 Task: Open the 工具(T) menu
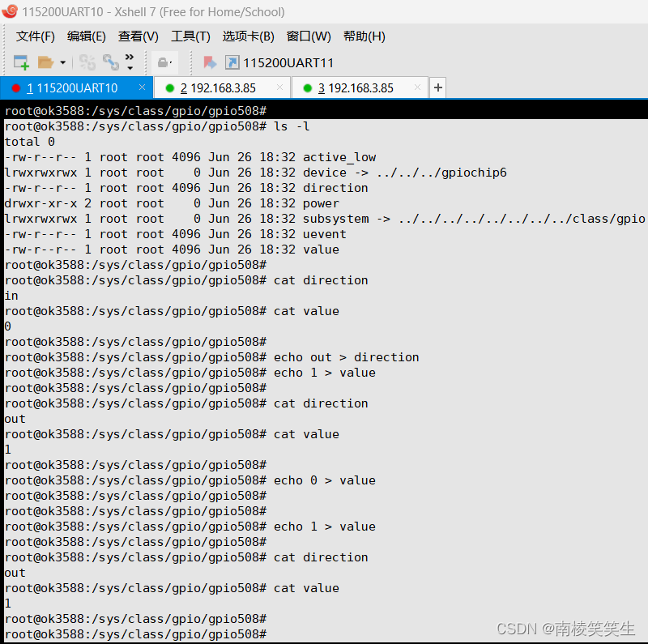pos(190,36)
